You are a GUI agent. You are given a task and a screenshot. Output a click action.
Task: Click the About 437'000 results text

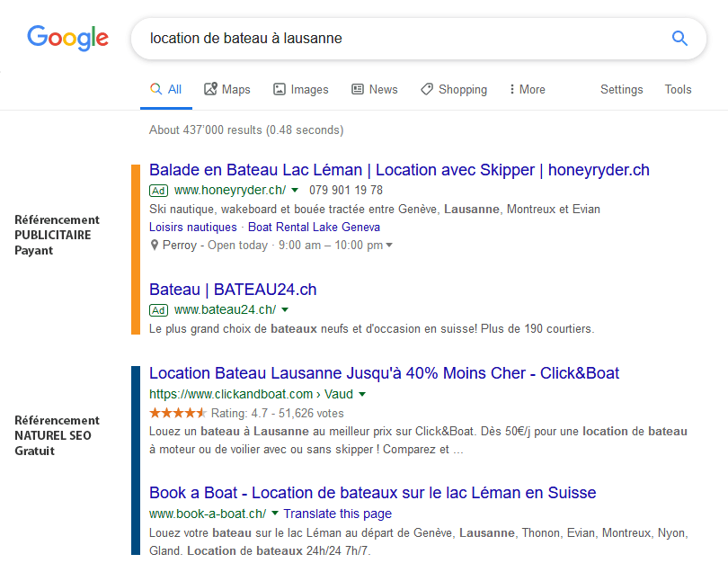pyautogui.click(x=246, y=130)
